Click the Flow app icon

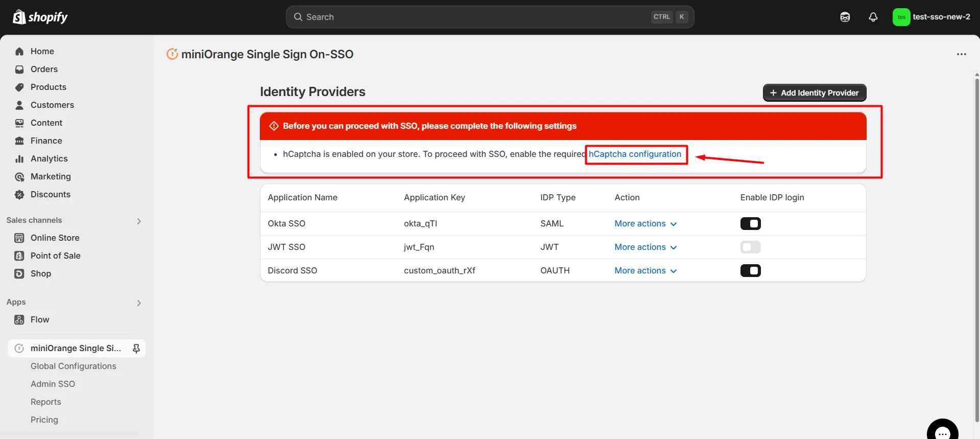coord(19,319)
